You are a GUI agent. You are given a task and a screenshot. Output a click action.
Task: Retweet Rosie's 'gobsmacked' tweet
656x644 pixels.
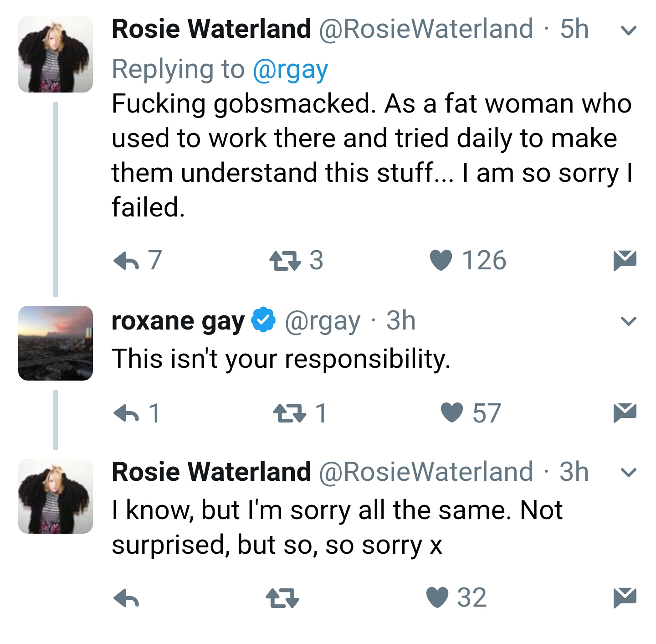coord(285,261)
